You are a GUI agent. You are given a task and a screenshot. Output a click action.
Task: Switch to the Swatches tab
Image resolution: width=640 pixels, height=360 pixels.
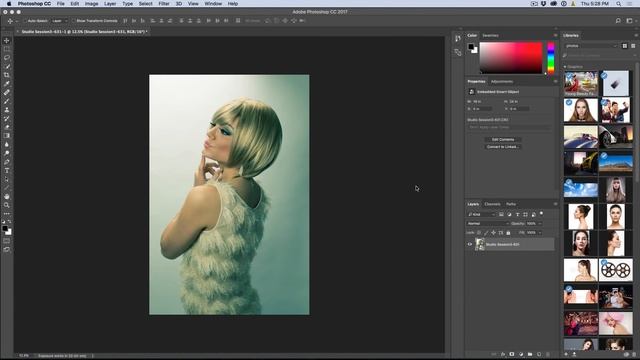490,36
